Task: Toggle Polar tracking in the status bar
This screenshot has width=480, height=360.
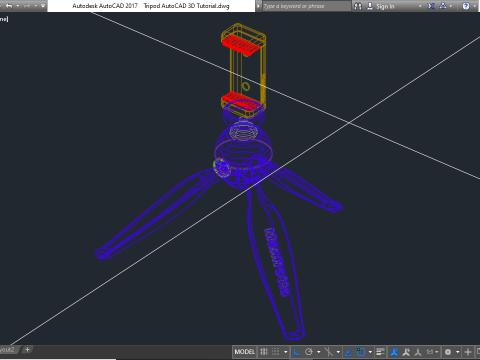Action: 309,352
